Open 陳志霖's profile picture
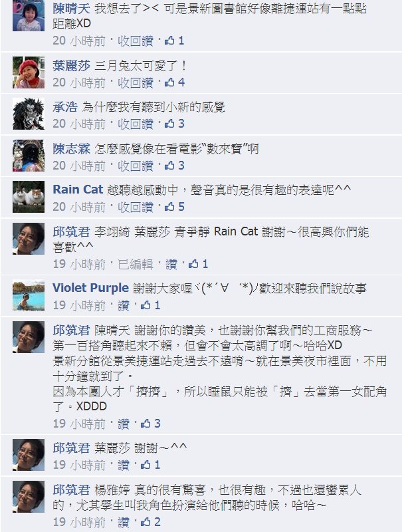Viewport: 402px width, 532px height. click(29, 156)
